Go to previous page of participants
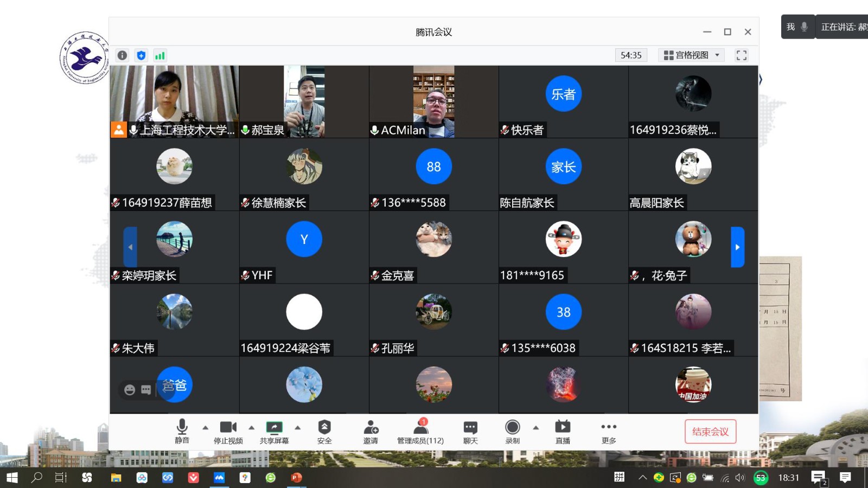Viewport: 868px width, 488px height. pyautogui.click(x=130, y=247)
